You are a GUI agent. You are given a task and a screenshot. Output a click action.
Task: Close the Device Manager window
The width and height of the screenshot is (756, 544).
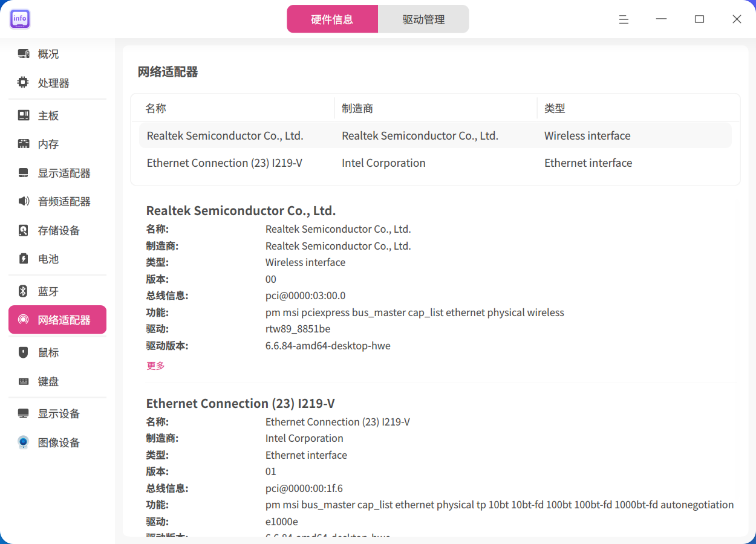(x=737, y=19)
